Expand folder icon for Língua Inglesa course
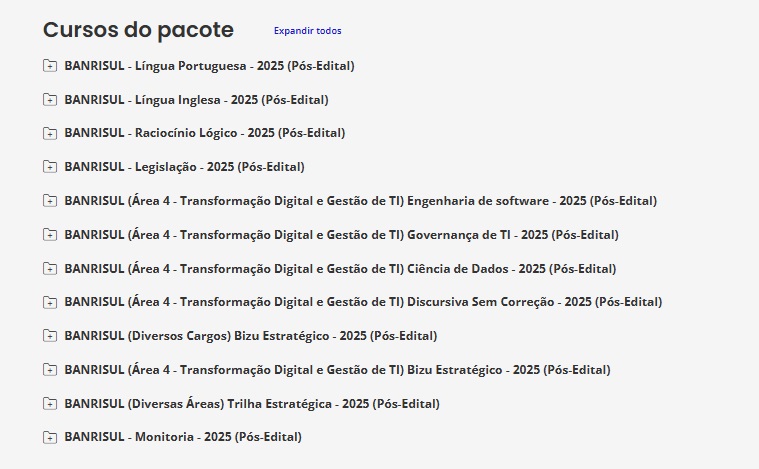Image resolution: width=759 pixels, height=469 pixels. tap(50, 99)
